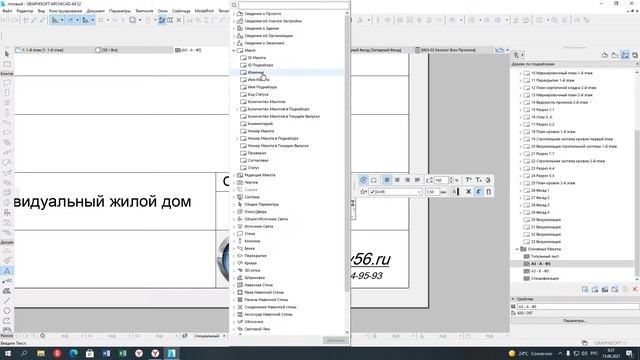Select the Имя Макета autotext entry

click(x=258, y=80)
